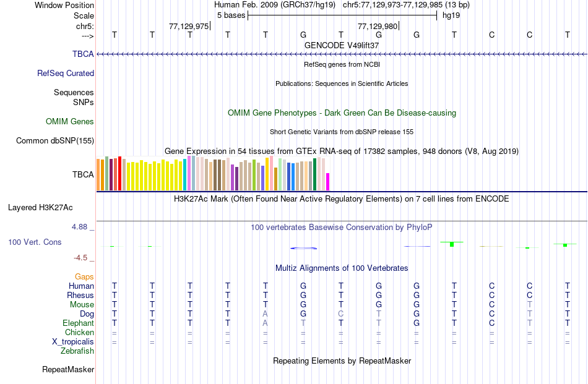Select the OMIM Genes track label
The width and height of the screenshot is (588, 384).
pos(69,121)
